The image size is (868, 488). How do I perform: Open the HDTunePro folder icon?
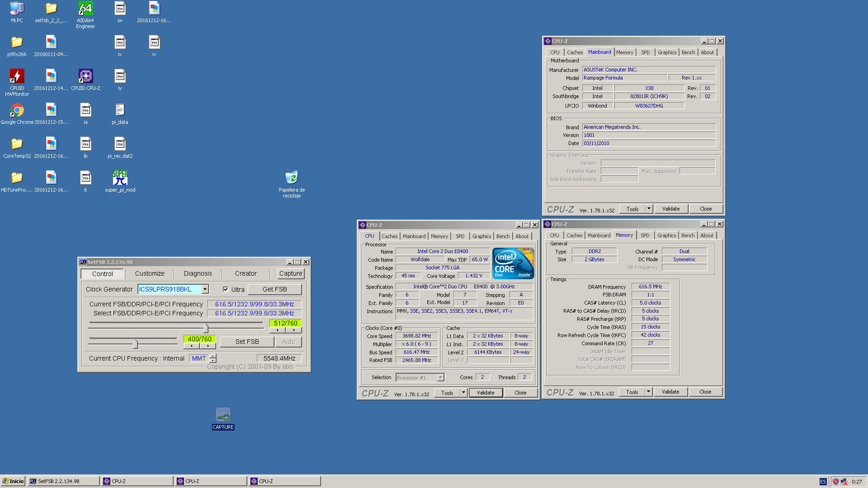17,182
